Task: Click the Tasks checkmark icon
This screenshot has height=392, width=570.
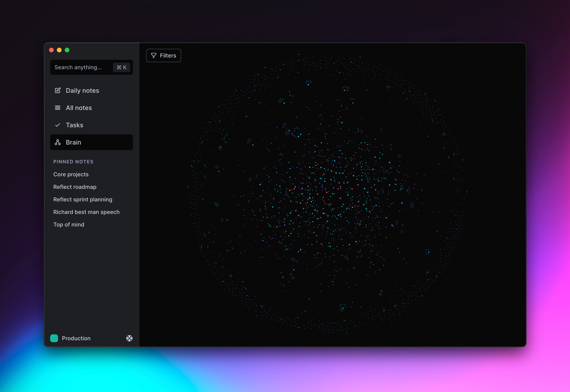Action: (58, 125)
